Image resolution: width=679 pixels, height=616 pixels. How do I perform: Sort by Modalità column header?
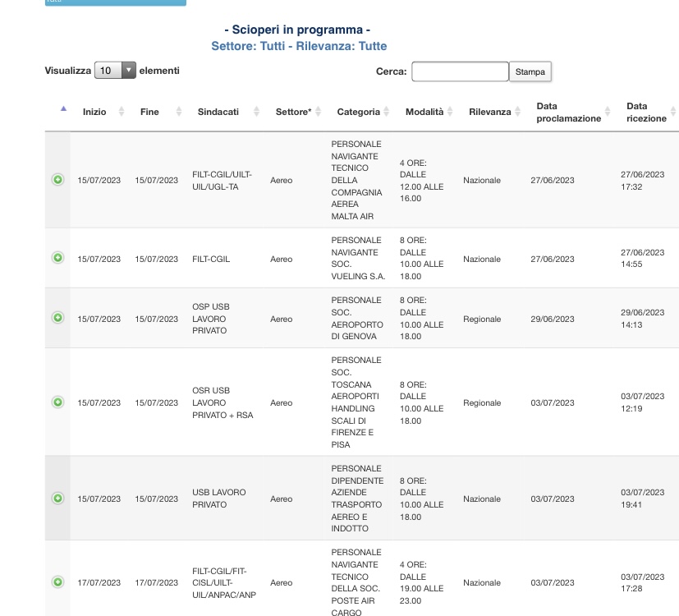coord(424,112)
